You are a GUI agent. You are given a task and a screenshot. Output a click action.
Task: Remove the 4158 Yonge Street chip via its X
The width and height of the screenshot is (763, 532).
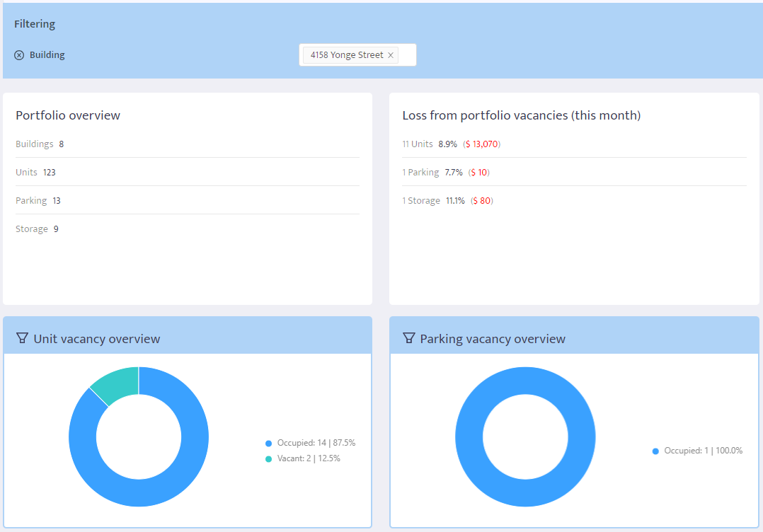click(x=390, y=54)
